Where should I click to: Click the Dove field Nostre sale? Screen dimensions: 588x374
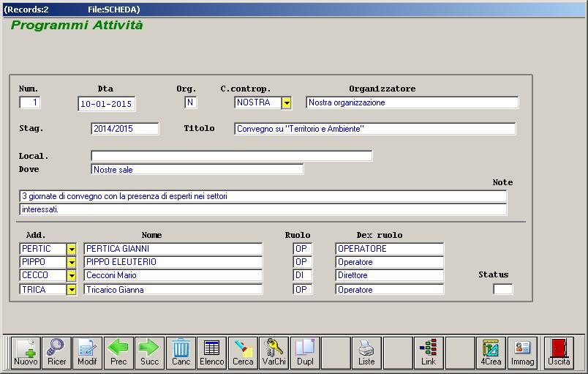click(197, 169)
